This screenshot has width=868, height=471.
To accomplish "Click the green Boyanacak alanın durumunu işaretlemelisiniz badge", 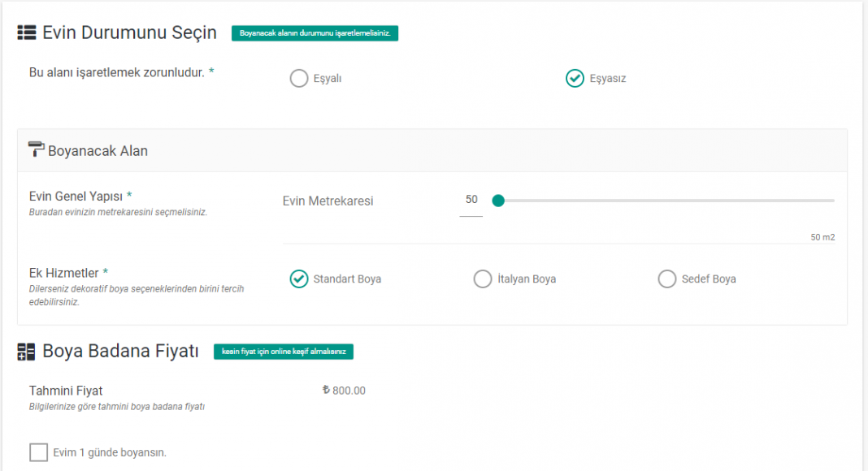I will tap(315, 33).
